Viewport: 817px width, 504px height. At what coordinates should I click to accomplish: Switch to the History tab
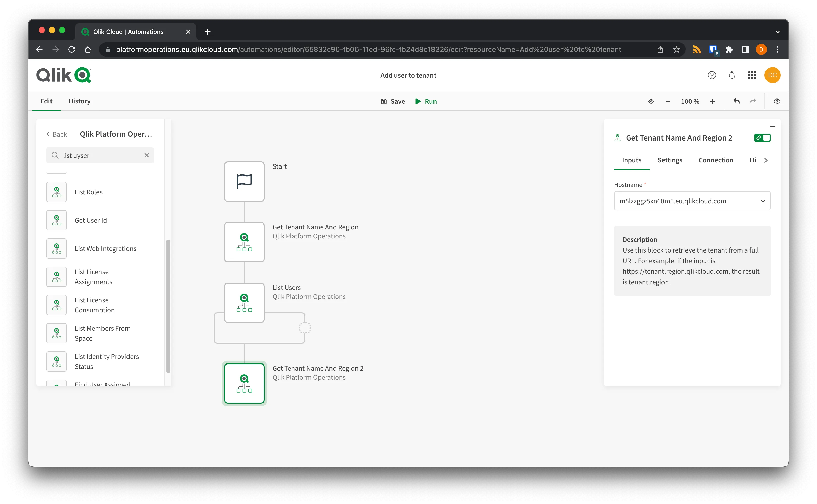pos(79,101)
